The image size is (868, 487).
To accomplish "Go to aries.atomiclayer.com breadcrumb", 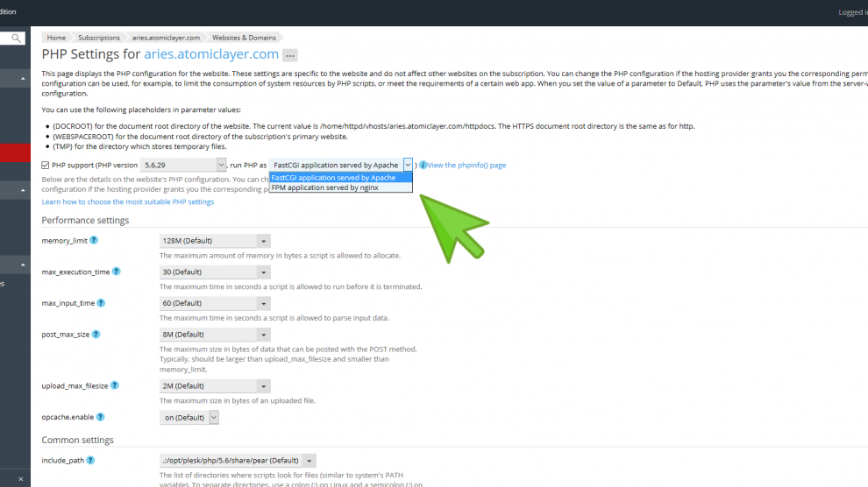I will [166, 38].
